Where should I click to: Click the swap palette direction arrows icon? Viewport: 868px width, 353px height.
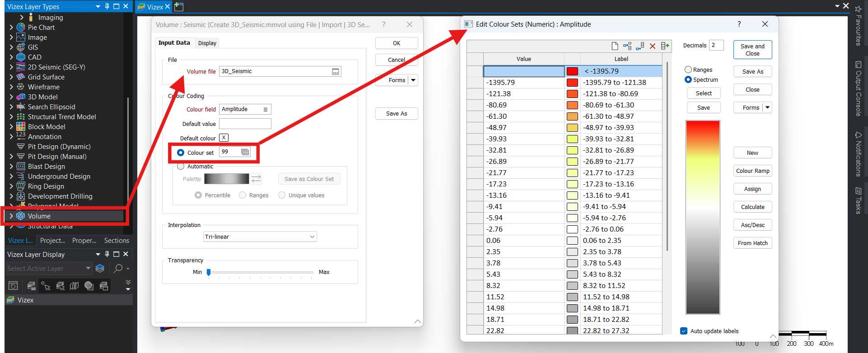click(x=256, y=179)
